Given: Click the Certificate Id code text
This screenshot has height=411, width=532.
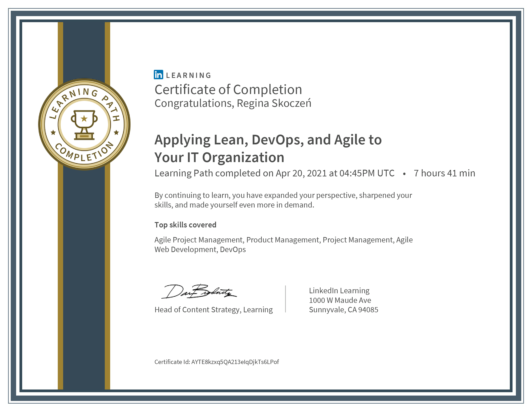Looking at the screenshot, I should point(235,362).
